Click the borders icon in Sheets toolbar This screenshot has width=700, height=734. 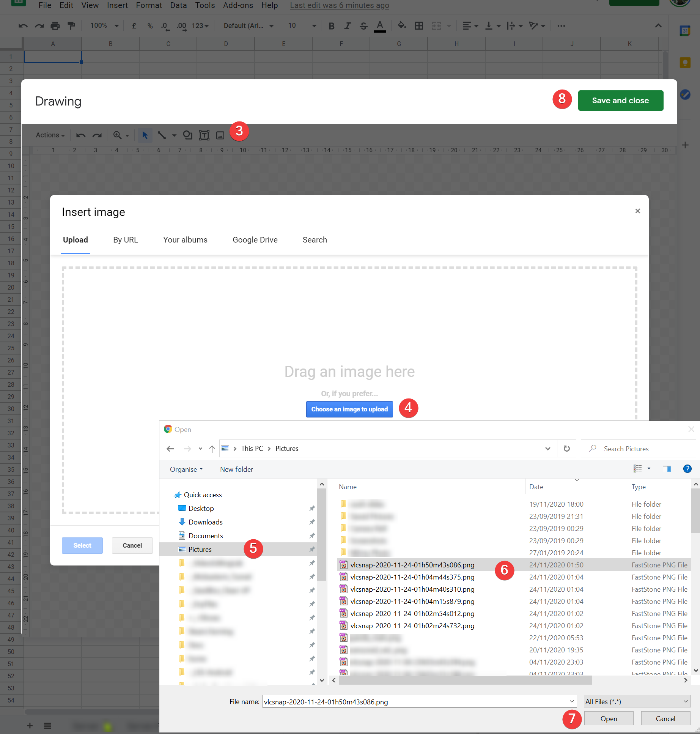click(x=419, y=26)
